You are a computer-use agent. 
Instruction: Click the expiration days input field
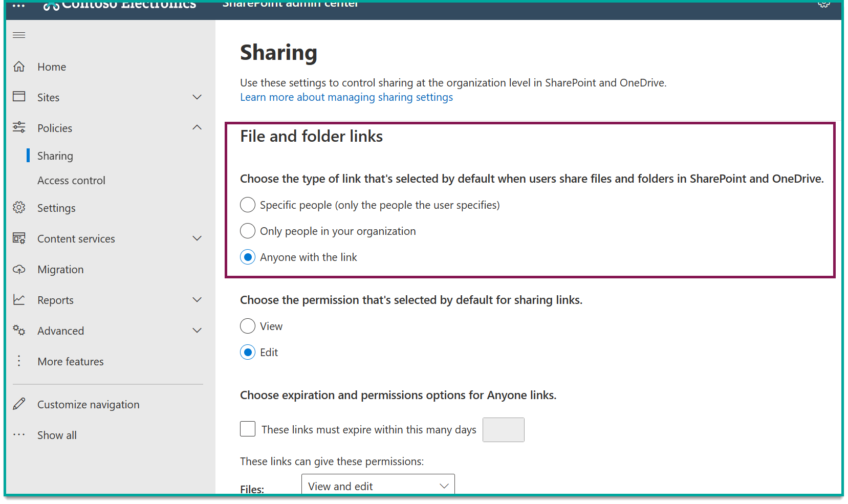[x=503, y=429]
